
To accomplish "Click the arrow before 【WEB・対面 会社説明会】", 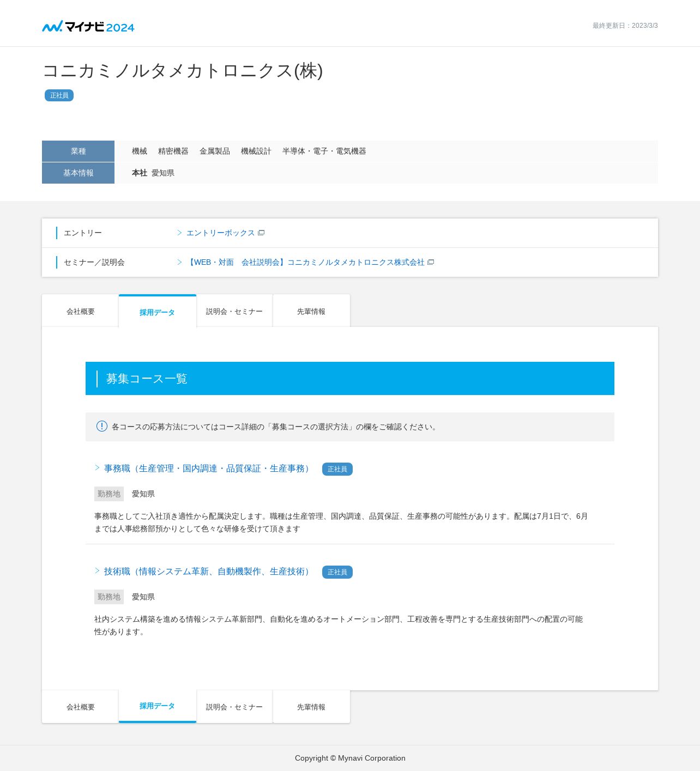I will [179, 262].
